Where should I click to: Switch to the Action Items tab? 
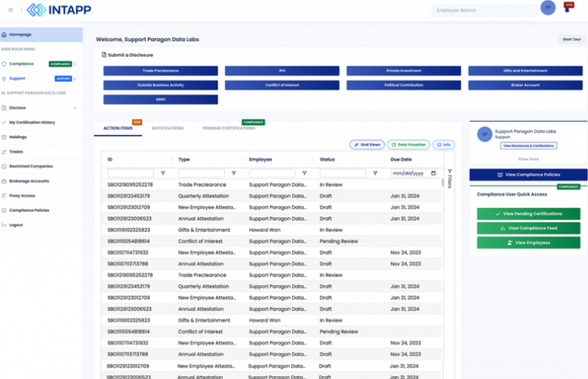pyautogui.click(x=118, y=128)
